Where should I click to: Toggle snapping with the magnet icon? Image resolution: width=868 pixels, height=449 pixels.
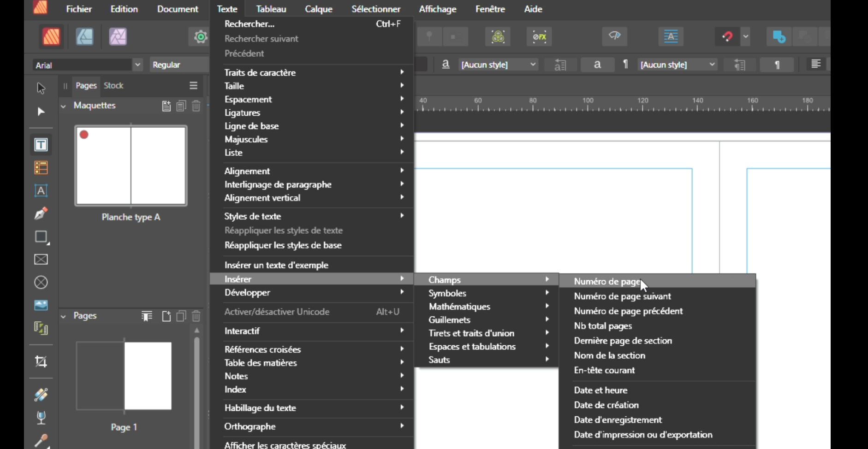pyautogui.click(x=727, y=37)
